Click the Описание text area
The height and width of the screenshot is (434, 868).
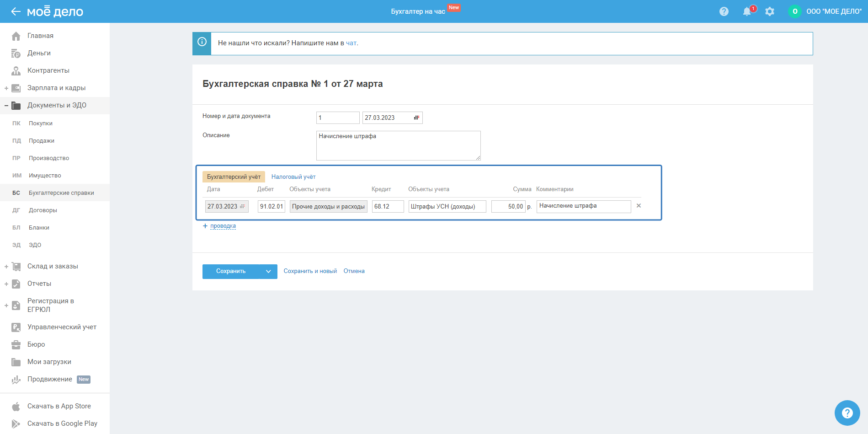click(x=398, y=145)
